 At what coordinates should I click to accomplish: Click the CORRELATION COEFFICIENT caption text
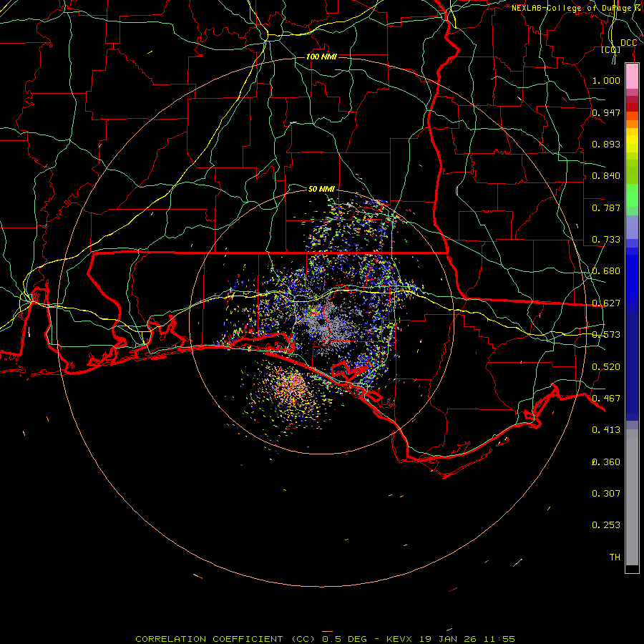211,639
